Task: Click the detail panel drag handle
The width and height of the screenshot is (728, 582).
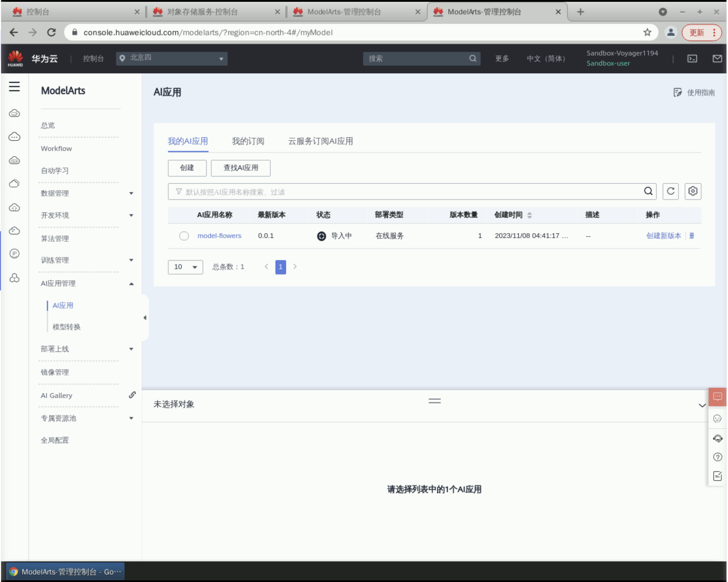Action: [x=434, y=401]
